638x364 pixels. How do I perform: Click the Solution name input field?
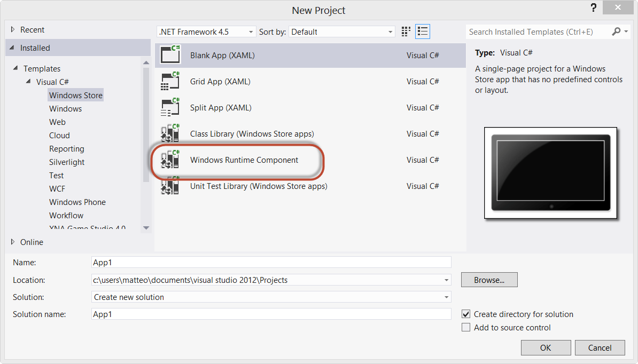click(x=271, y=314)
